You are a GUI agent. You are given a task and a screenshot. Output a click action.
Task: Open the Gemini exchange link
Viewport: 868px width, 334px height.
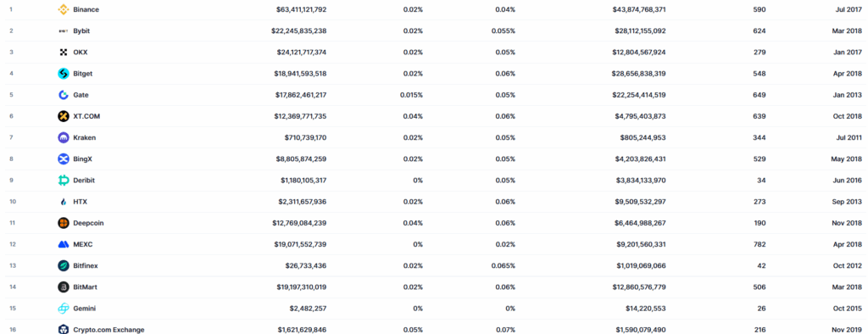pos(84,308)
